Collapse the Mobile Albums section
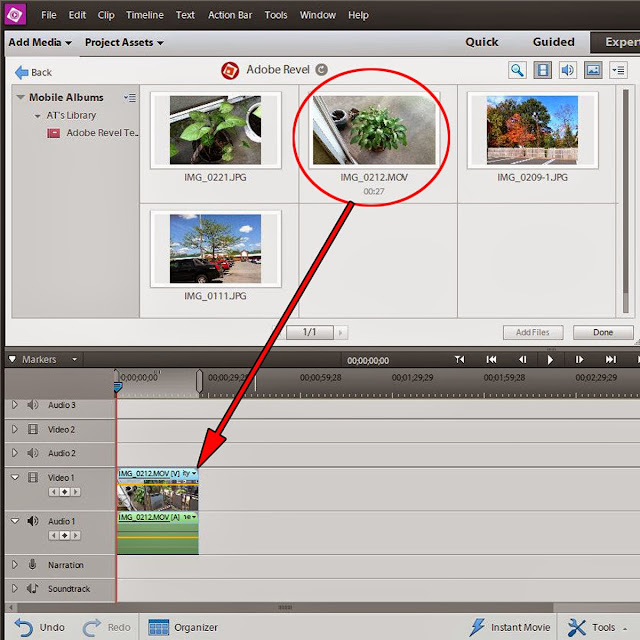The height and width of the screenshot is (640, 640). click(x=20, y=97)
